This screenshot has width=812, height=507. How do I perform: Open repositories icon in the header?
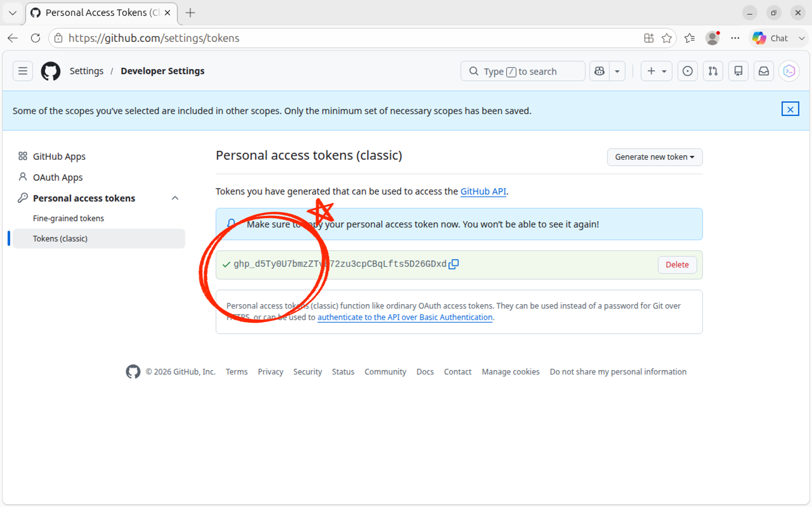739,71
